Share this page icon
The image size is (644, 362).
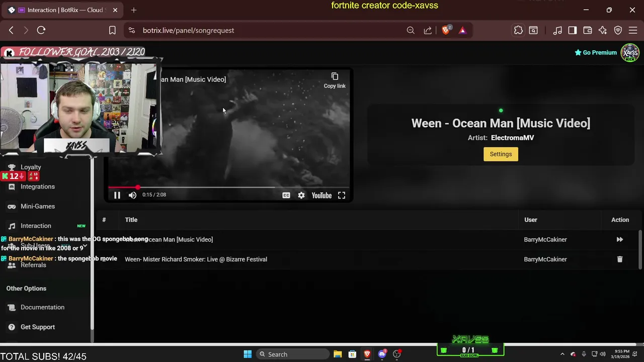point(428,30)
